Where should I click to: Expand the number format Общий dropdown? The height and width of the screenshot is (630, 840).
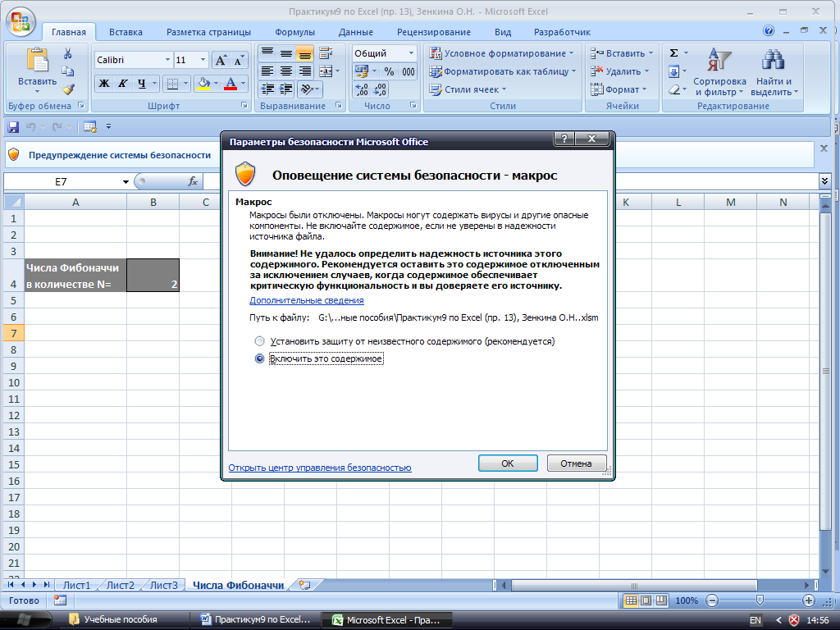[411, 53]
